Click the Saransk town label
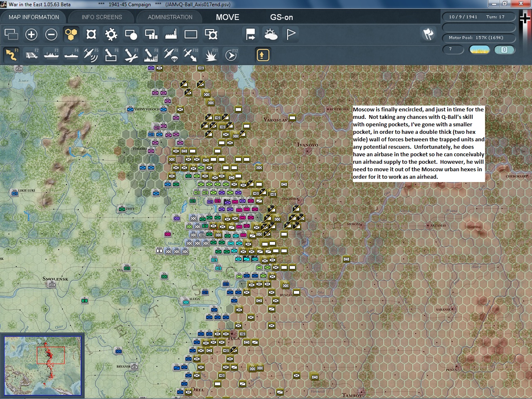Viewport: 532px width, 399px height. 443,309
